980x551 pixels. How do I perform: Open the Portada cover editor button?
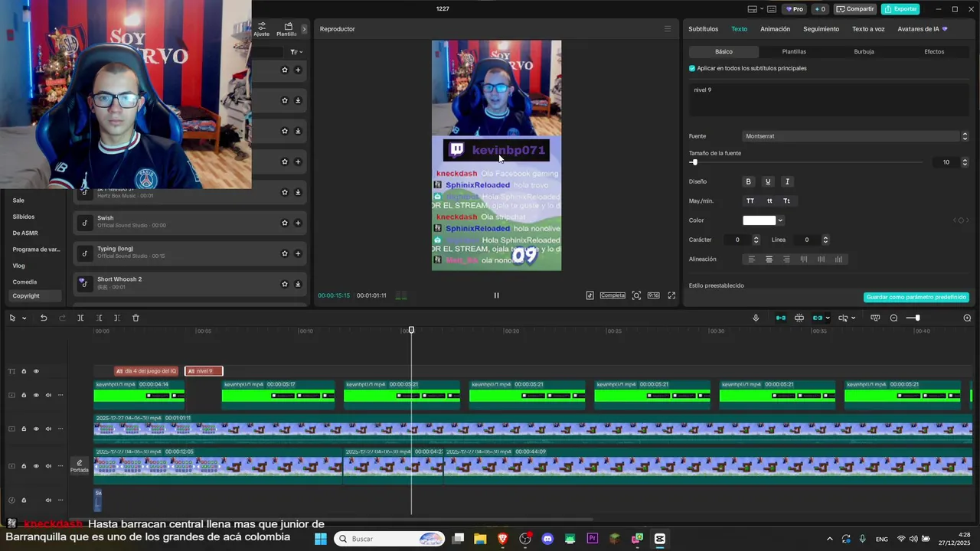[x=80, y=466]
